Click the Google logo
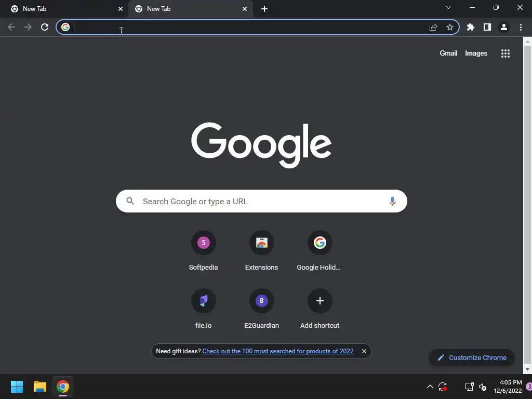Image resolution: width=532 pixels, height=399 pixels. (261, 145)
